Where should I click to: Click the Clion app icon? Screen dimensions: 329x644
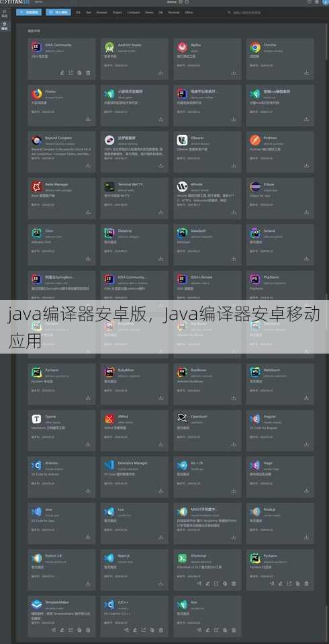[x=37, y=233]
